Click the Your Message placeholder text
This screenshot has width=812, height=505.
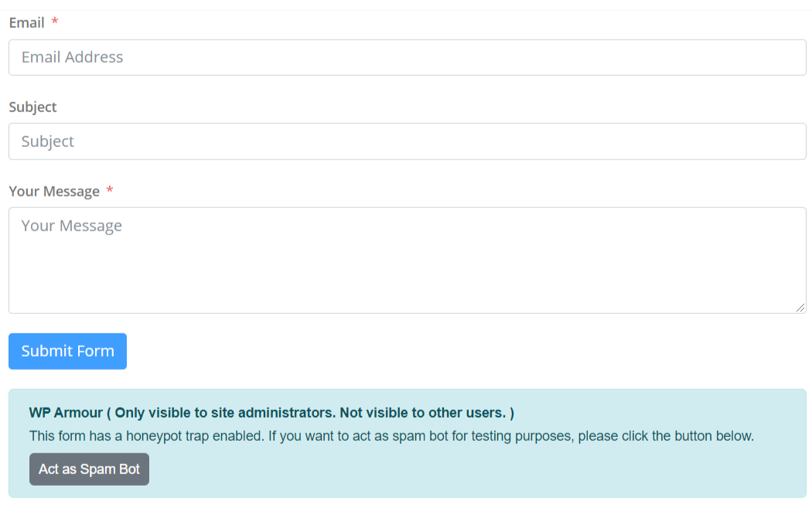pyautogui.click(x=72, y=225)
